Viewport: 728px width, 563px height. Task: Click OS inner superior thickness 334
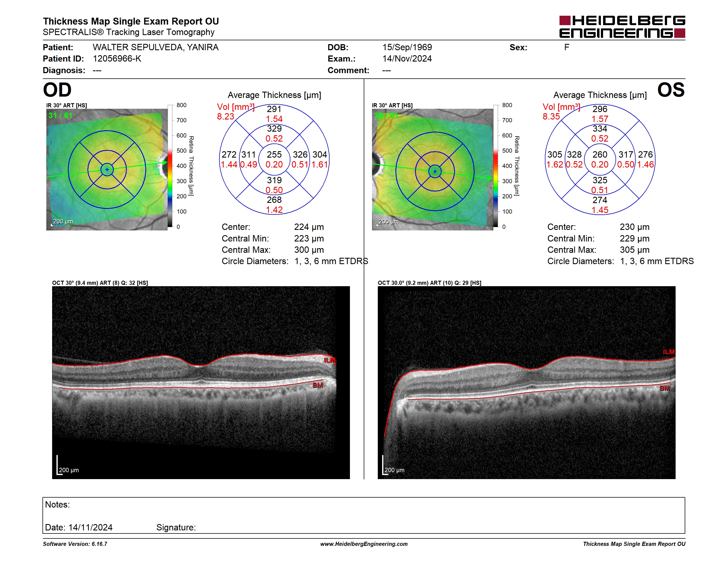coord(600,129)
